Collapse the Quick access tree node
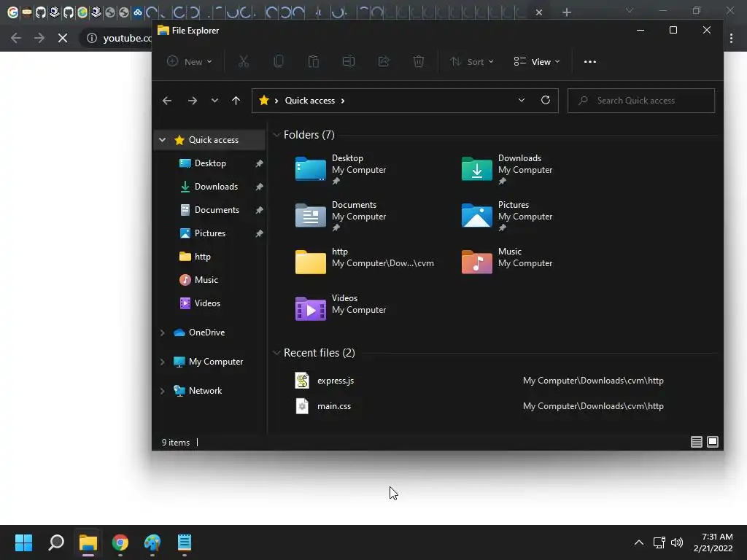The height and width of the screenshot is (560, 747). coord(163,140)
